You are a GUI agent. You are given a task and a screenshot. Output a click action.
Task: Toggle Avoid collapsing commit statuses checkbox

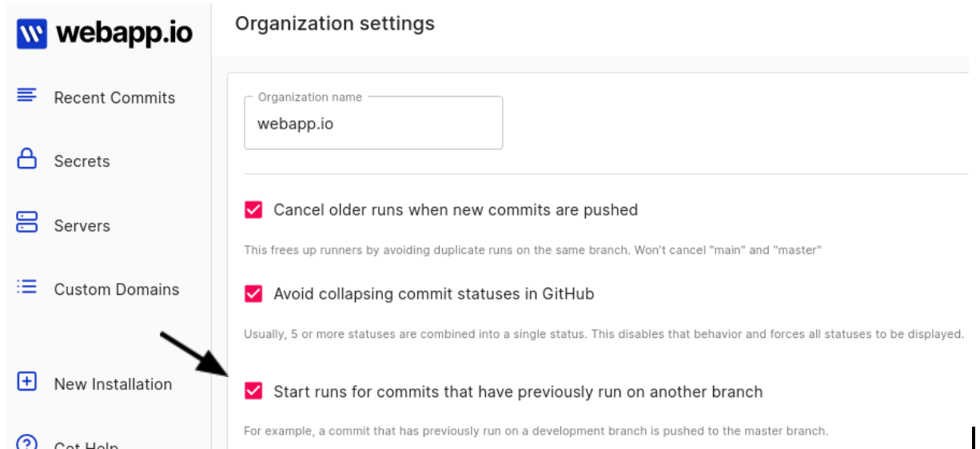[253, 294]
